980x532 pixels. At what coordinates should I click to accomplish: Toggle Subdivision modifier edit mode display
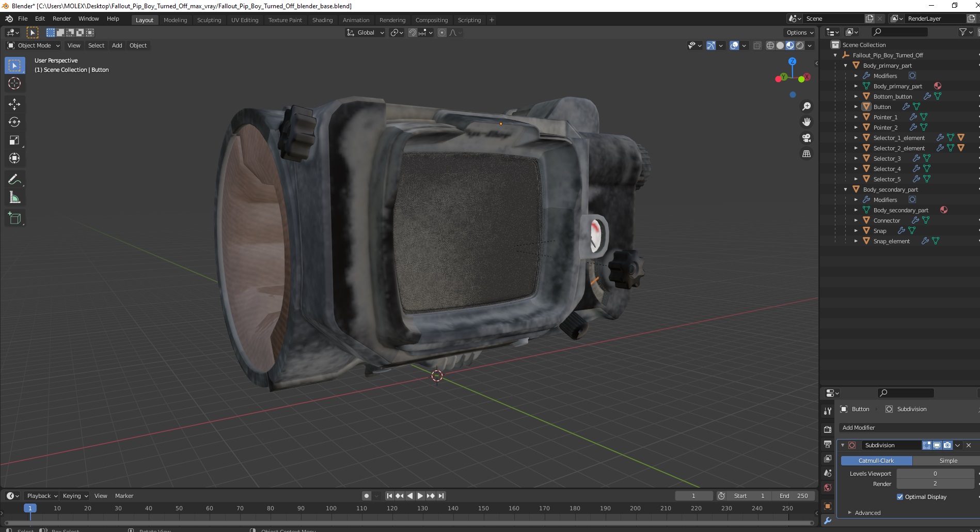[927, 445]
